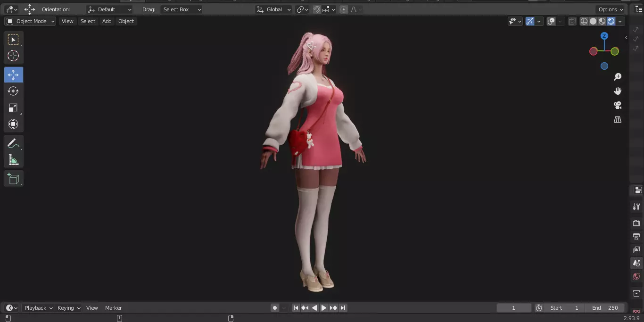The image size is (644, 322).
Task: Open selectability and visibility dropdown
Action: pos(515,21)
